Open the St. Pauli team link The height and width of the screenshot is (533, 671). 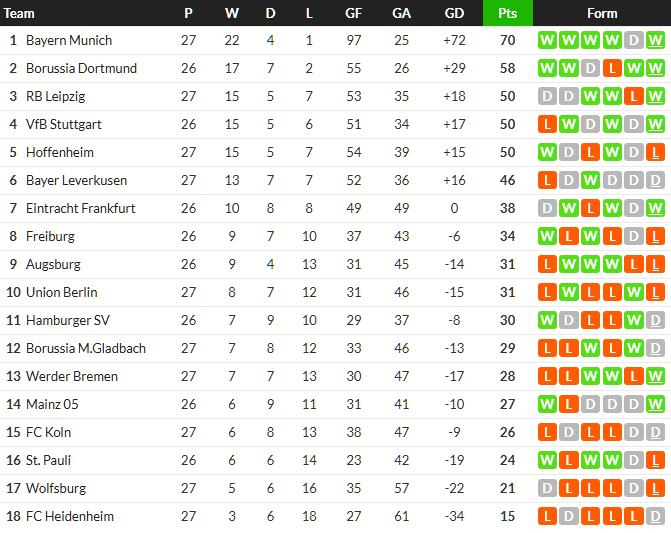coord(48,461)
